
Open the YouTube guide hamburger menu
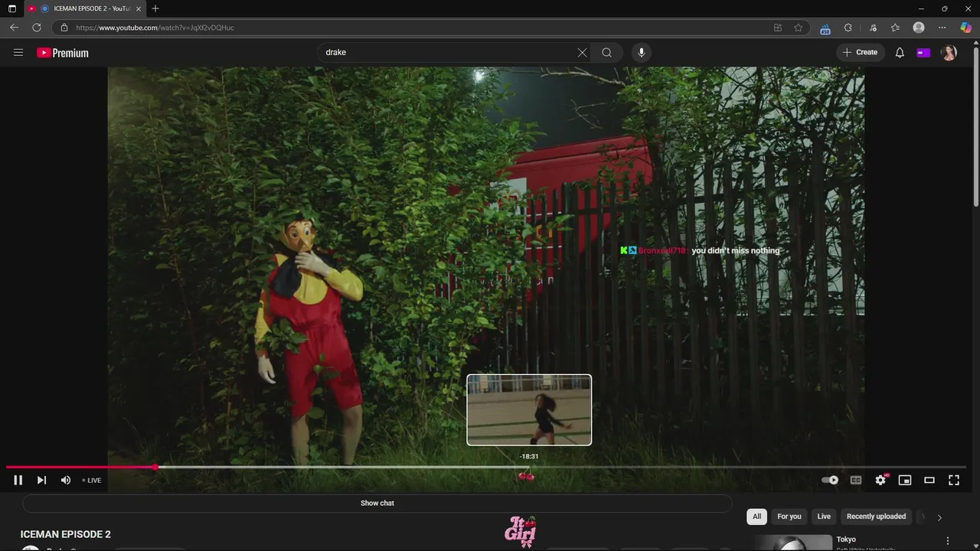18,53
